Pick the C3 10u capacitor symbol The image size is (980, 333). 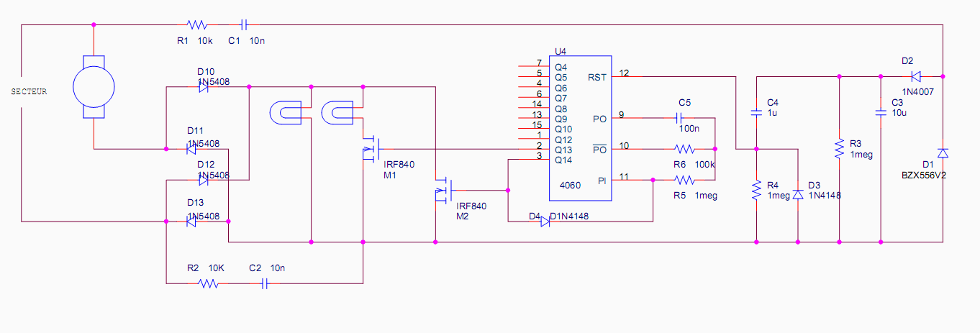click(x=880, y=112)
